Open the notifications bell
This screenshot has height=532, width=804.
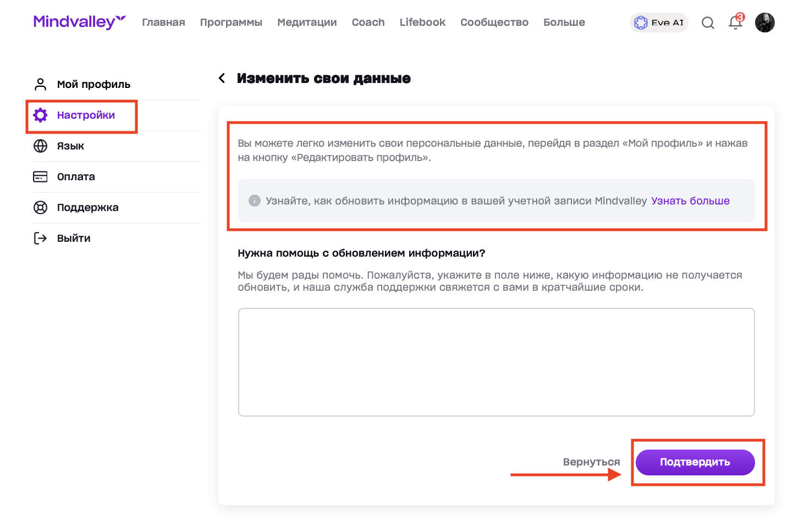coord(735,23)
